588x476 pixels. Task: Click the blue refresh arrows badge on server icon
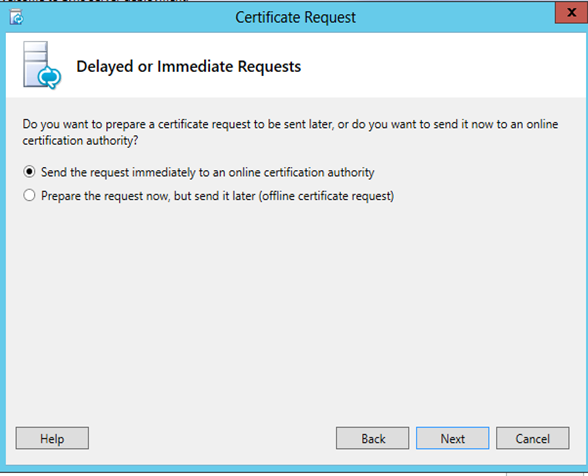[x=50, y=77]
